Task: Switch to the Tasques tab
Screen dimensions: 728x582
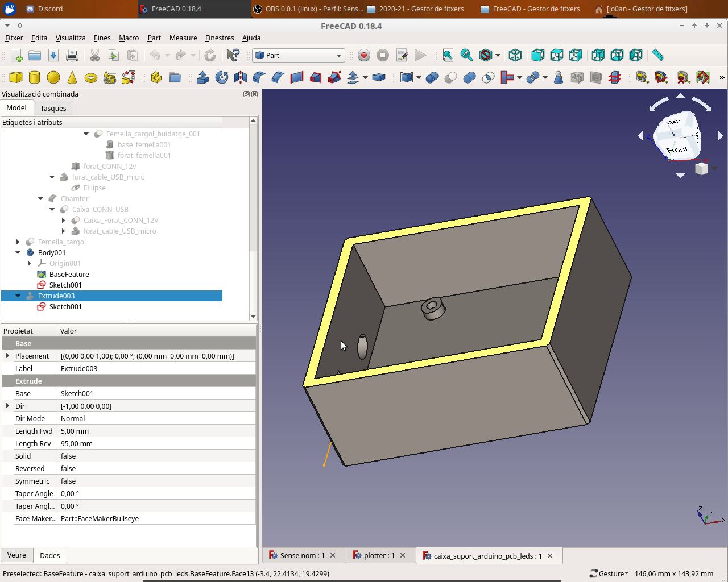Action: coord(53,108)
